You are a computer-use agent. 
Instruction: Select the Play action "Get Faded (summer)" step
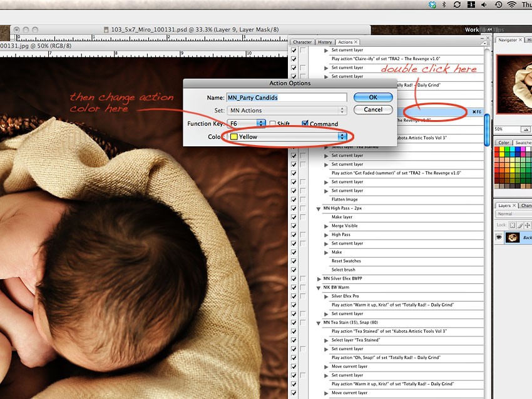click(x=396, y=173)
